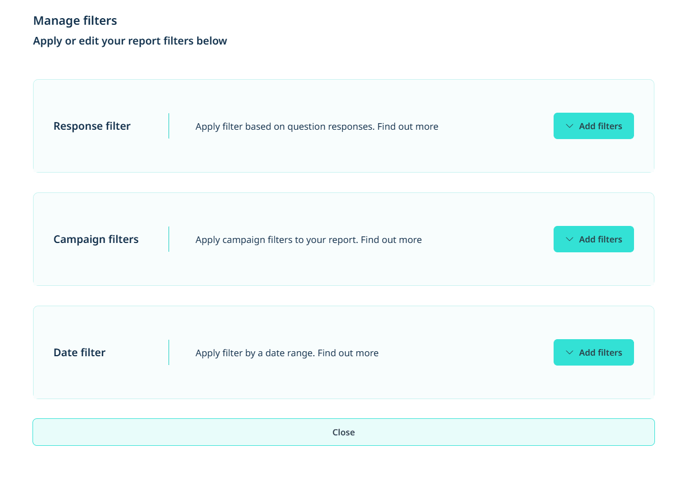Click the chevron icon in Campaign filters' button
688x481 pixels.
(569, 239)
